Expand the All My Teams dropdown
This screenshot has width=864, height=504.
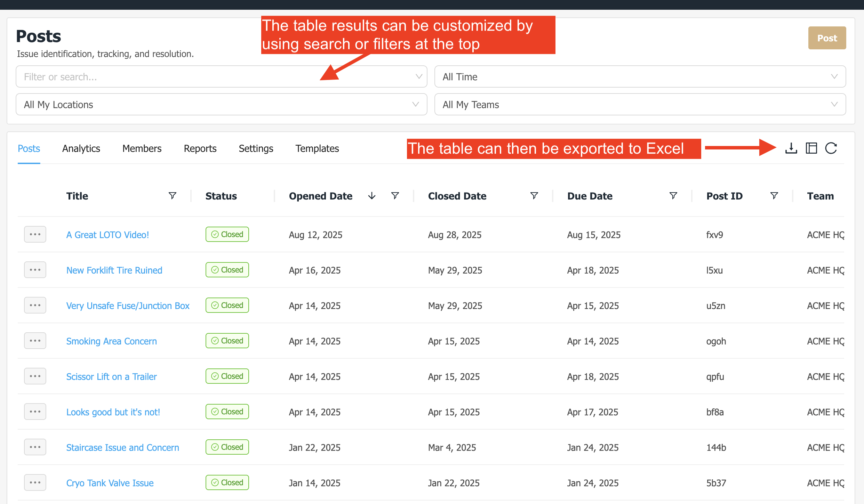(640, 105)
